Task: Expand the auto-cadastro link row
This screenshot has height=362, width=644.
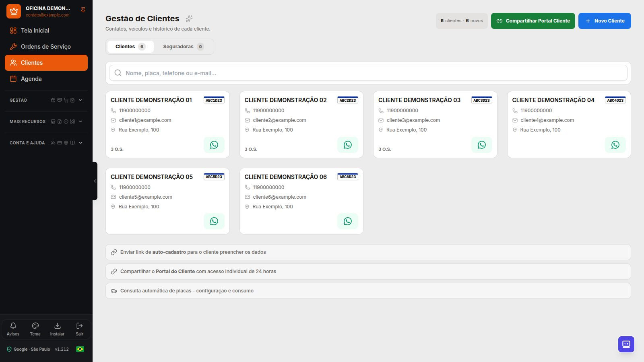Action: [368, 252]
